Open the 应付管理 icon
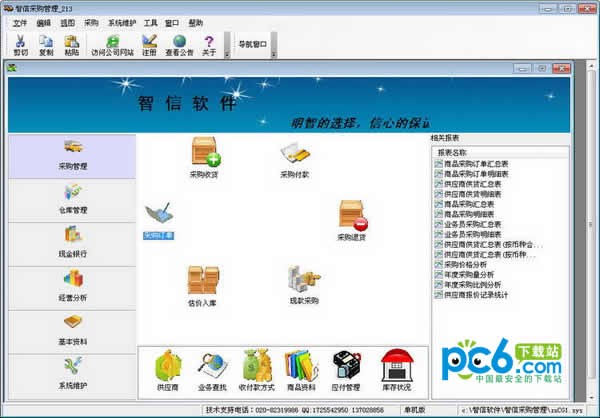Viewport: 600px width, 418px height. (x=346, y=370)
